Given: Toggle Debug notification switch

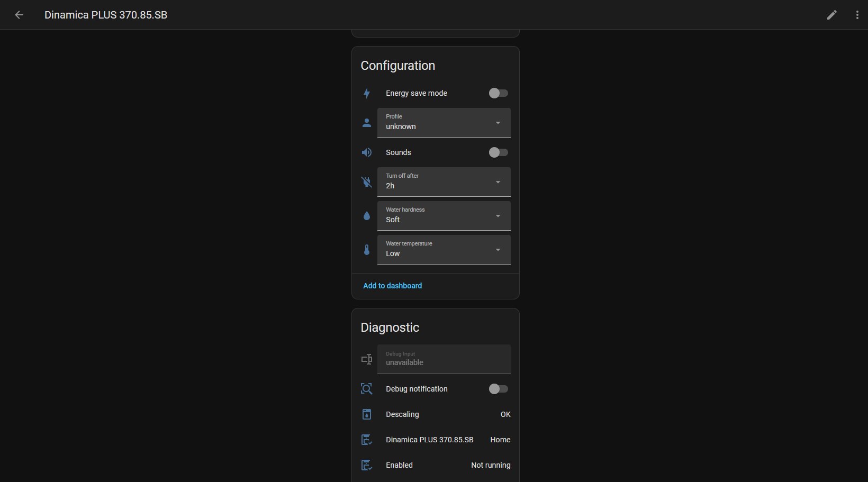Looking at the screenshot, I should (498, 389).
